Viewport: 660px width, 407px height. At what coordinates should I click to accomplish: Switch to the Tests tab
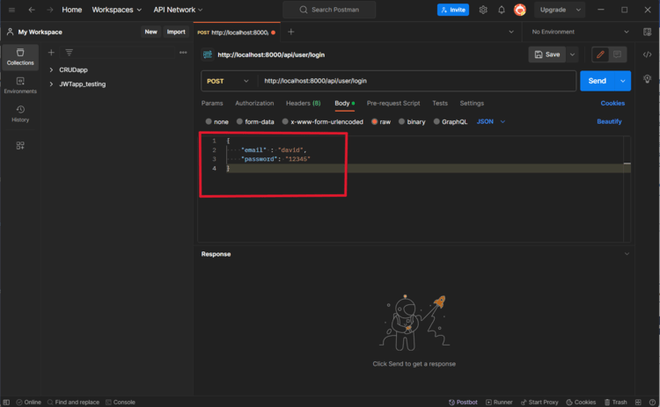point(440,103)
